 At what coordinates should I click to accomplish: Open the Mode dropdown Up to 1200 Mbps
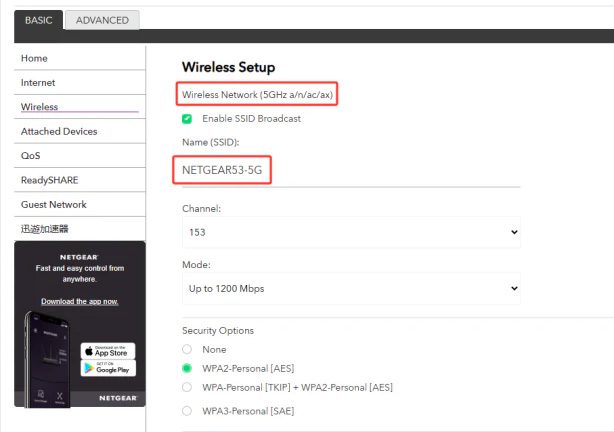[x=351, y=289]
